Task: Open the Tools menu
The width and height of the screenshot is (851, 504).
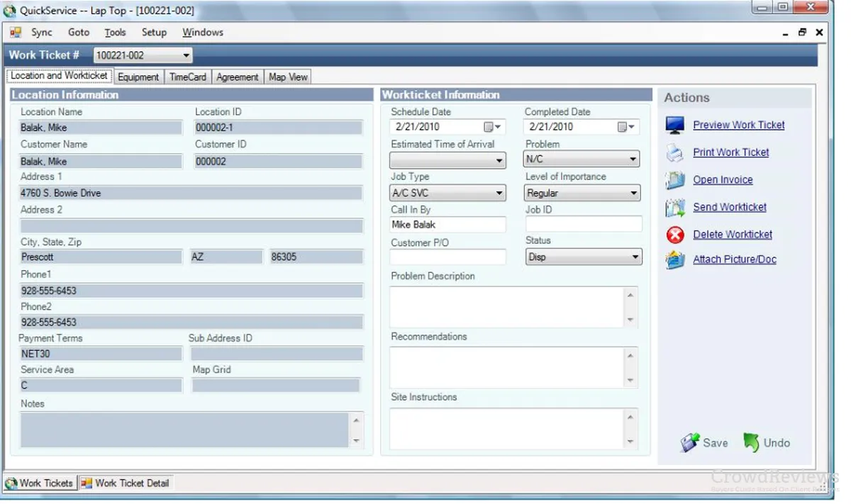Action: coord(115,33)
